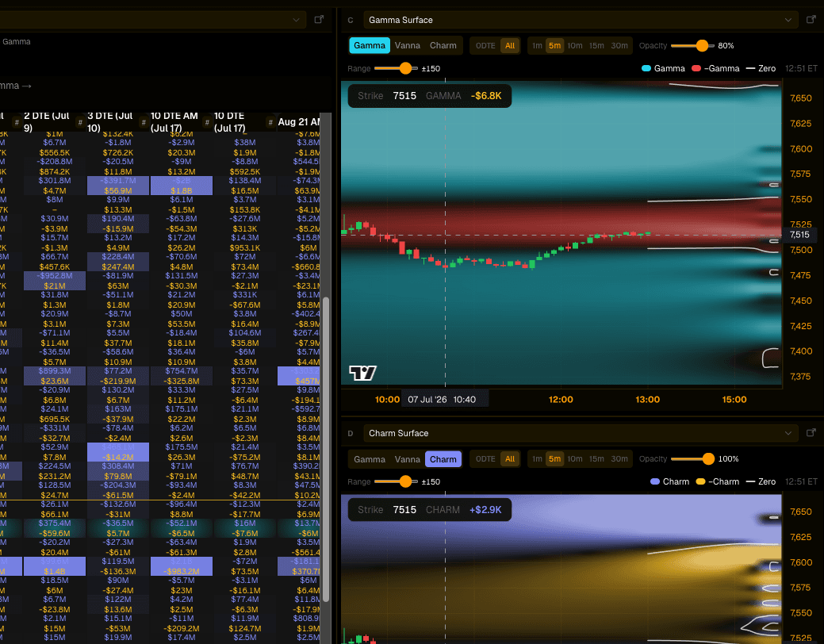The width and height of the screenshot is (824, 644).
Task: Pop out the Gamma Surface panel
Action: 811,20
